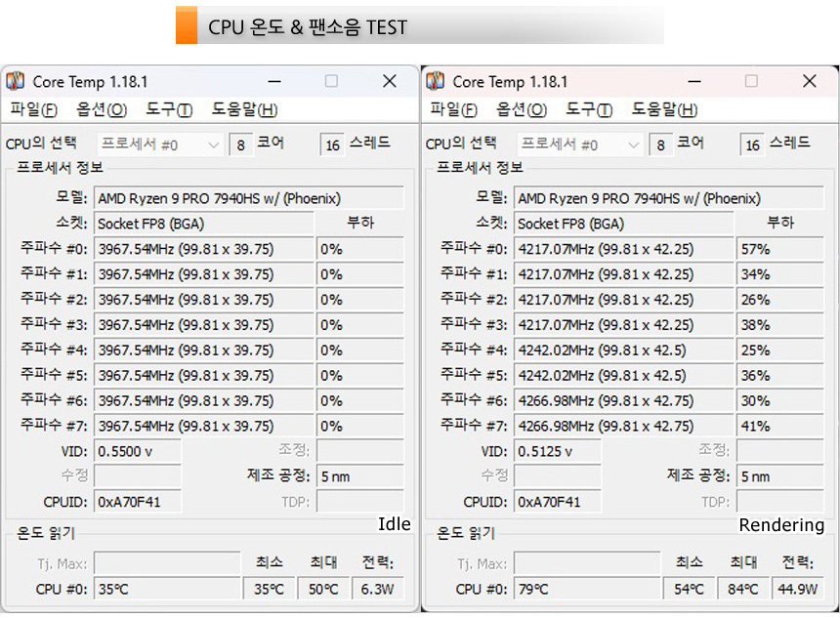Viewport: 840px width, 618px height.
Task: Click the CPUID field in the Idle window
Action: point(138,502)
